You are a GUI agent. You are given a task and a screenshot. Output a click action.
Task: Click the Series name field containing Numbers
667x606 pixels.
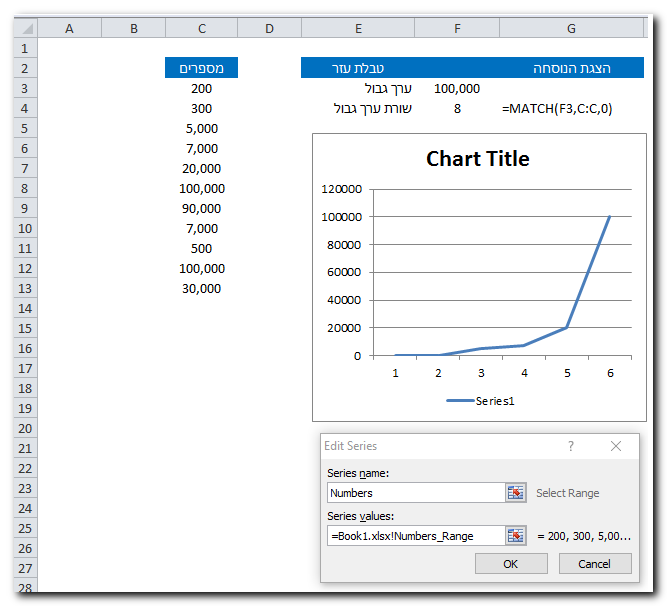[x=415, y=492]
